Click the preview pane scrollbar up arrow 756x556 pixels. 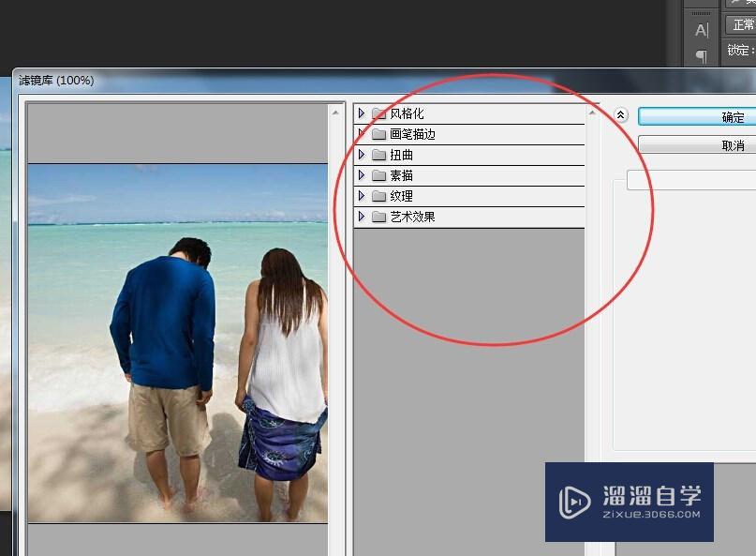[x=335, y=113]
